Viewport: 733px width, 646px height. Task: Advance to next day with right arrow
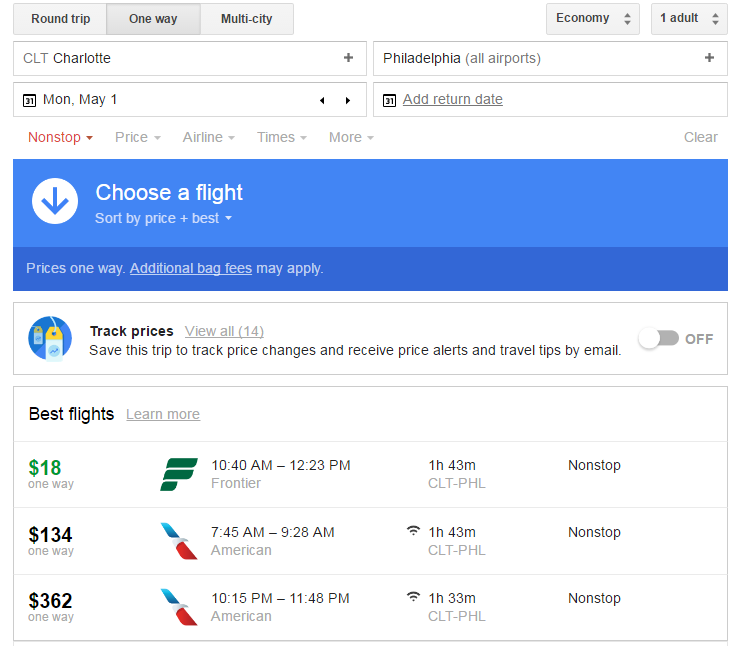point(348,100)
